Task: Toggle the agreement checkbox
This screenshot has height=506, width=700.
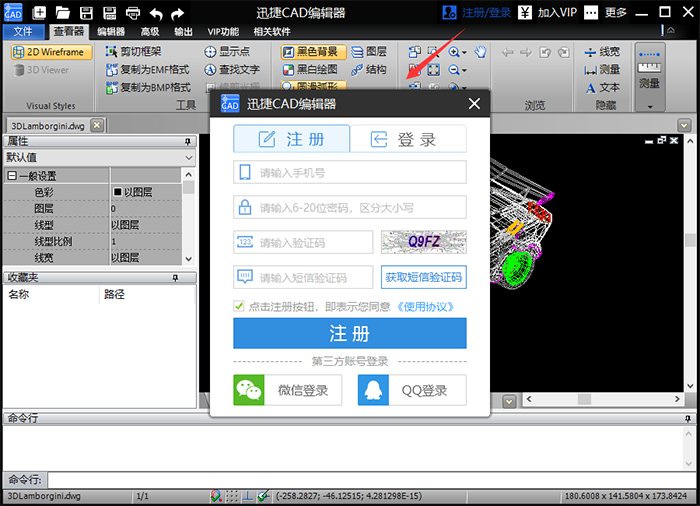Action: pyautogui.click(x=239, y=306)
